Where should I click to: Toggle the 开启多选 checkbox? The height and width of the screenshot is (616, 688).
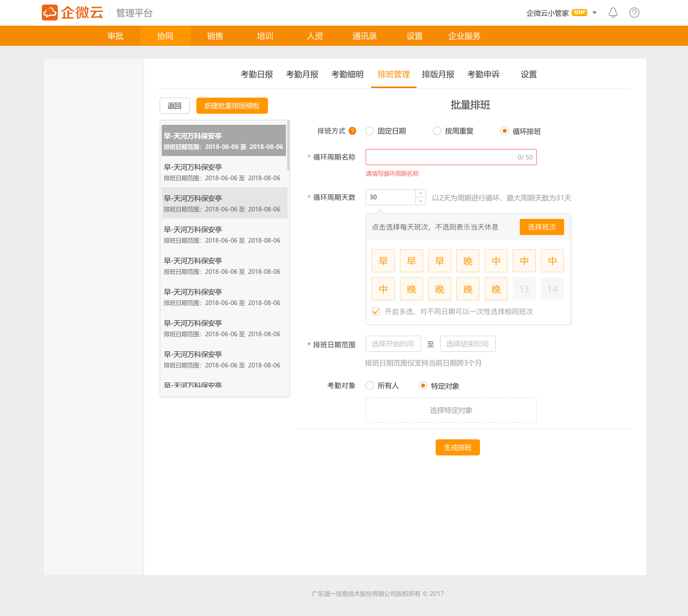pyautogui.click(x=376, y=312)
